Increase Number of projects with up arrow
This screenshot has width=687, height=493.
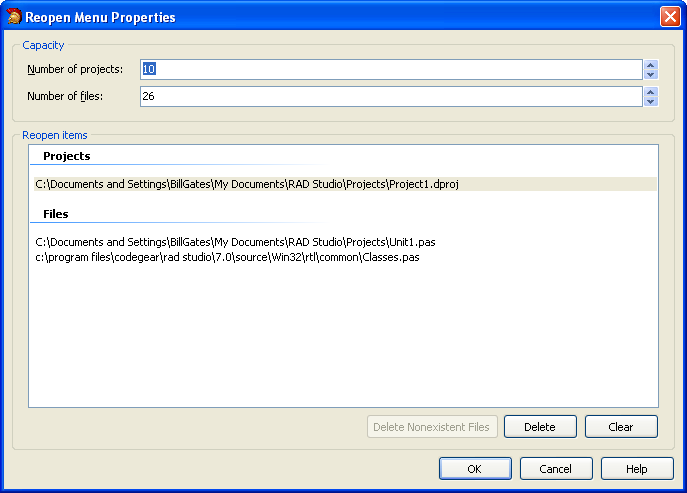click(651, 65)
